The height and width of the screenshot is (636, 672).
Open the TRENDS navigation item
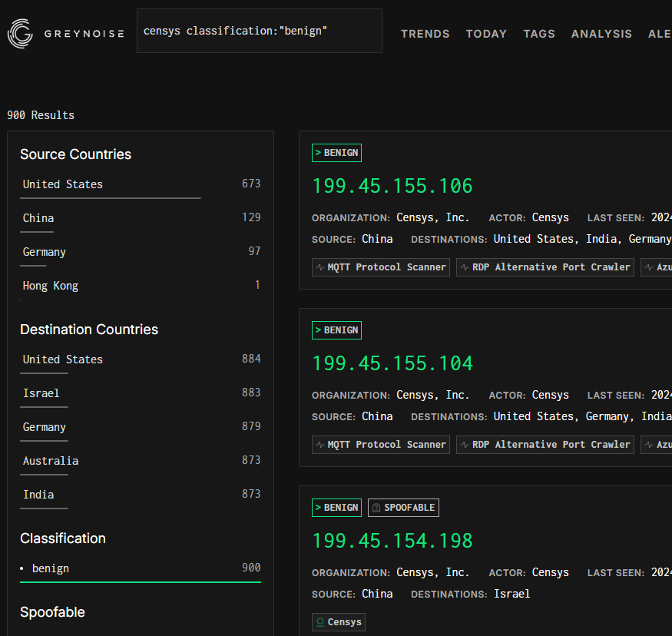pos(425,34)
